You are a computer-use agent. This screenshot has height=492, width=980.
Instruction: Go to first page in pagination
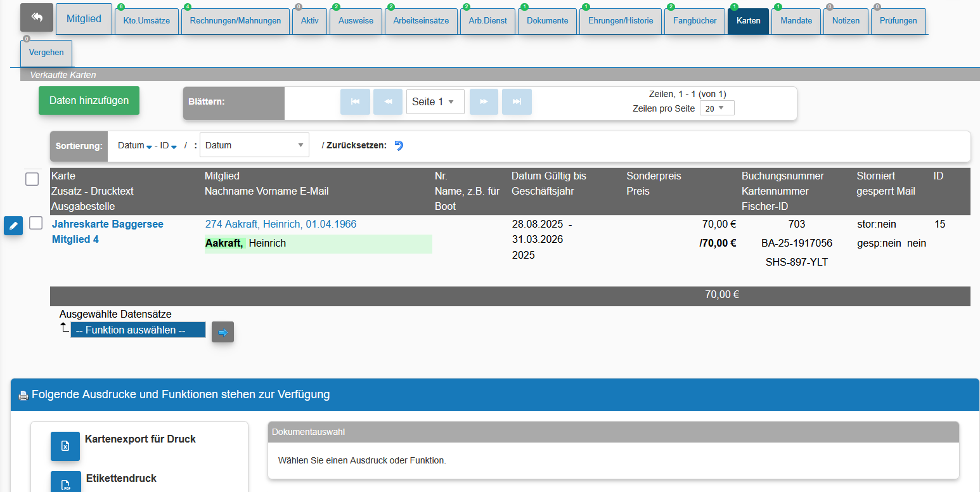(355, 101)
